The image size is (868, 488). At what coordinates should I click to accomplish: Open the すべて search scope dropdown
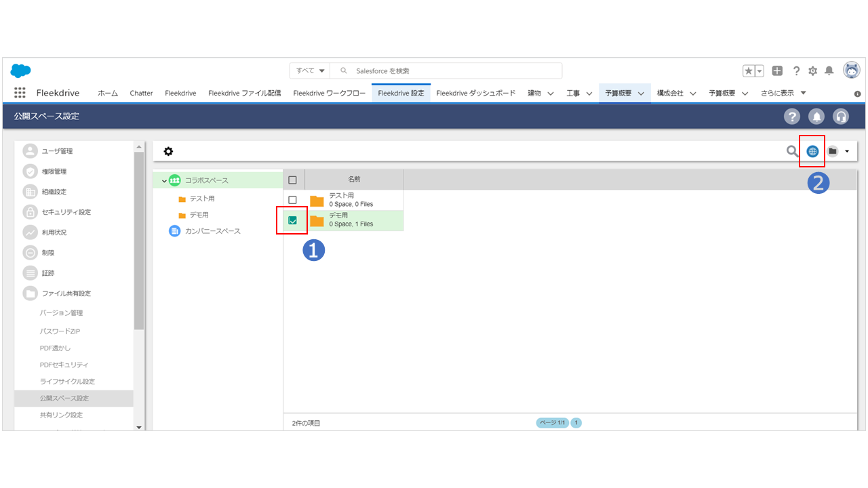tap(310, 70)
